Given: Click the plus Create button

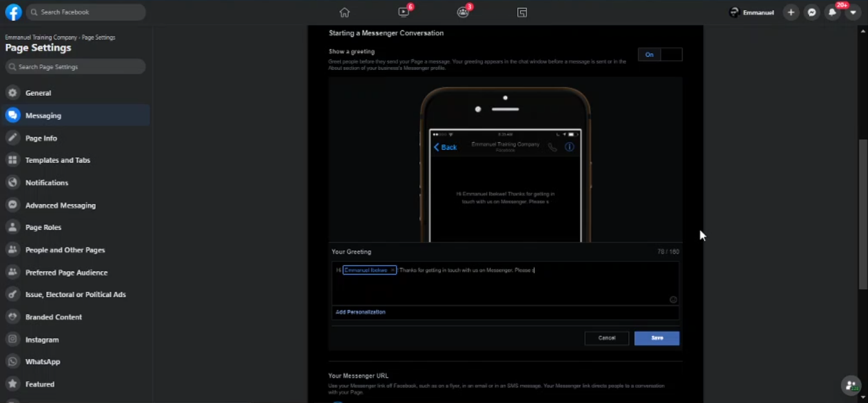Looking at the screenshot, I should coord(790,12).
